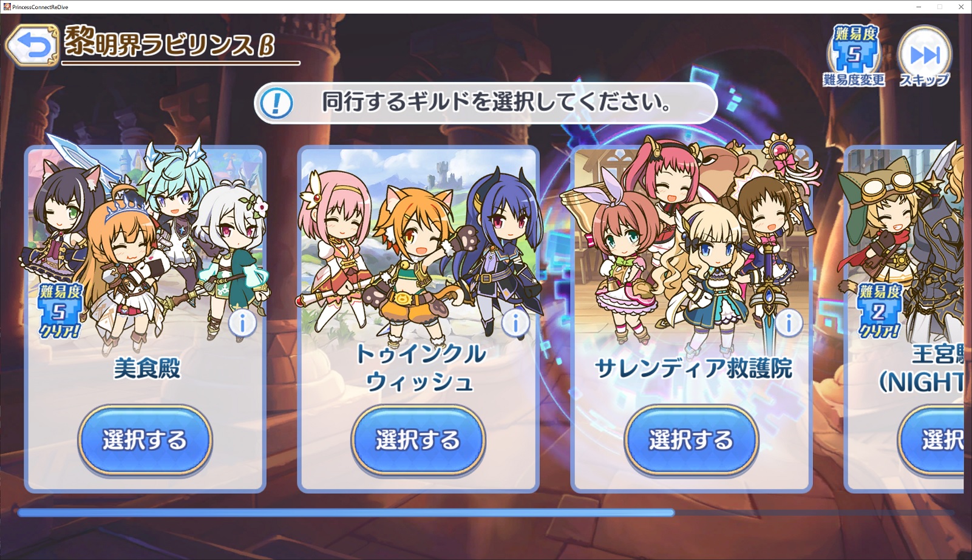This screenshot has height=560, width=972.
Task: Click the サレンディア救護院 character artwork
Action: (692, 243)
